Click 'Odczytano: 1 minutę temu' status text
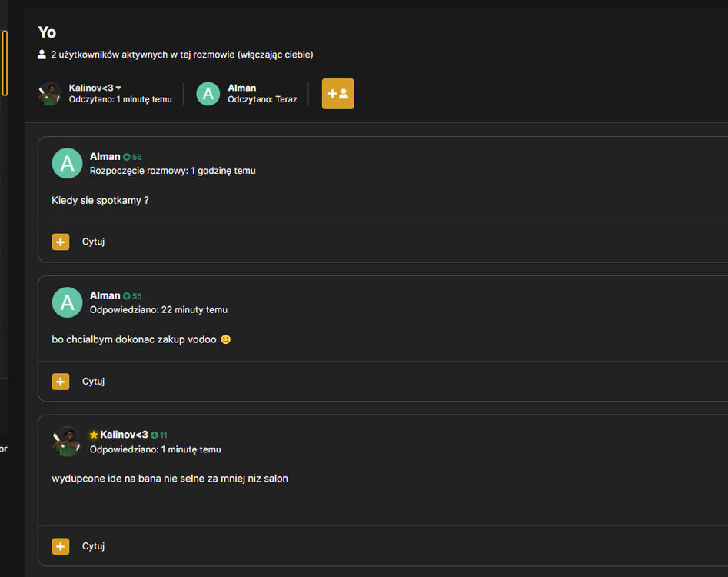728x577 pixels. click(120, 99)
